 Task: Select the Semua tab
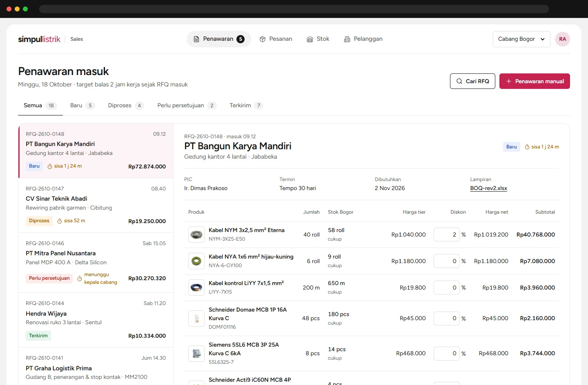point(40,106)
